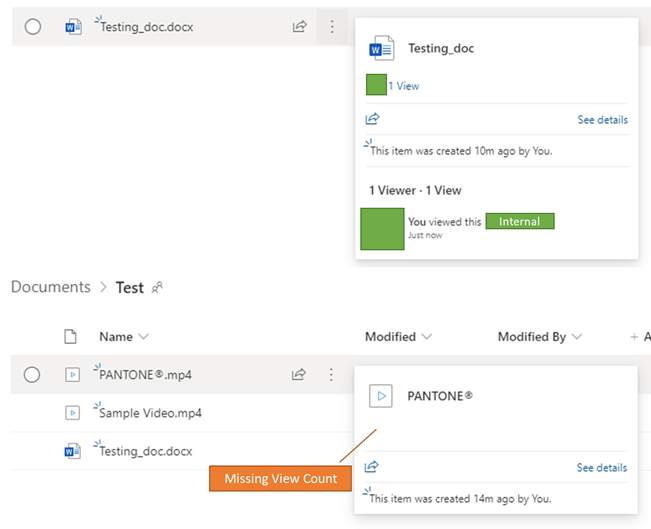Select the PANTONE®.mp4 row circle
Screen dimensions: 651x529
pyautogui.click(x=32, y=375)
